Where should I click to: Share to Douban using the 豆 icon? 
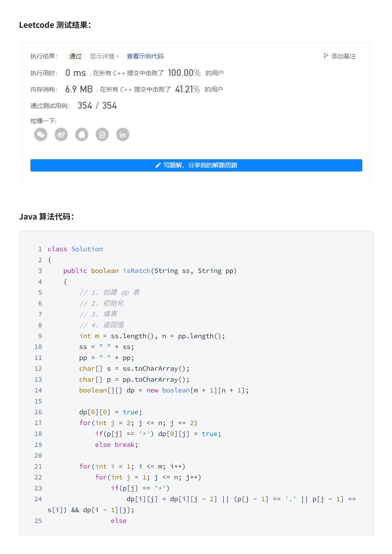(102, 134)
